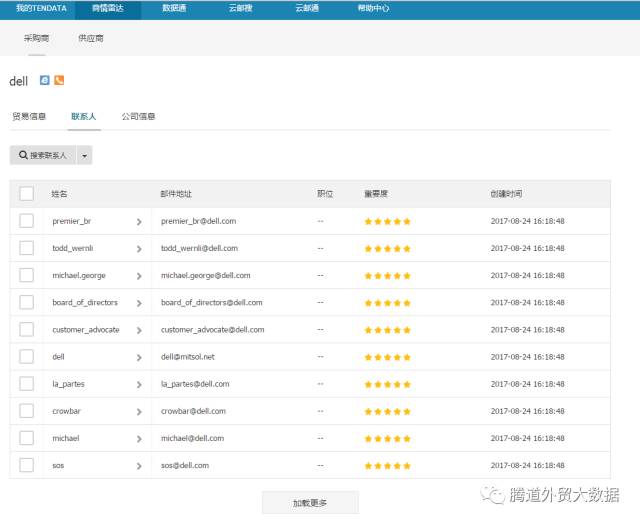This screenshot has width=640, height=523.
Task: Check the box for sos contact
Action: coord(27,465)
